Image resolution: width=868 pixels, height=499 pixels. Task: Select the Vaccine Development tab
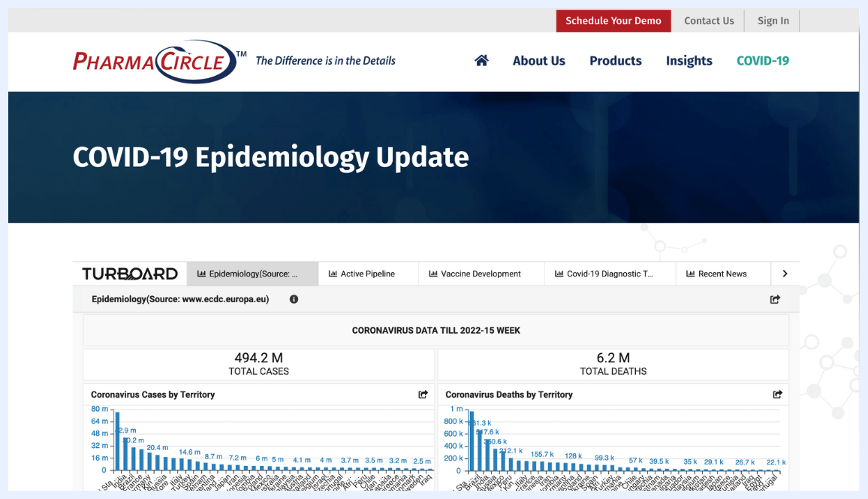pos(481,274)
